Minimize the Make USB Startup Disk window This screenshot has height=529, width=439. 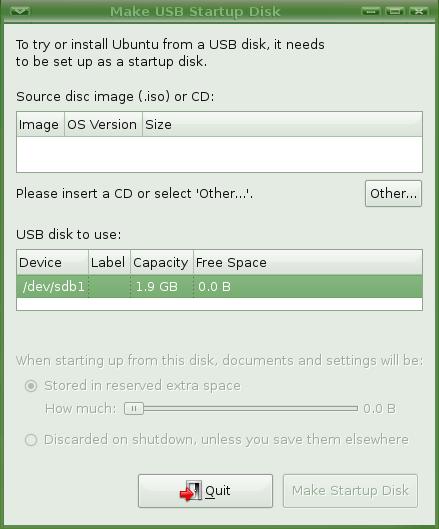pyautogui.click(x=370, y=11)
